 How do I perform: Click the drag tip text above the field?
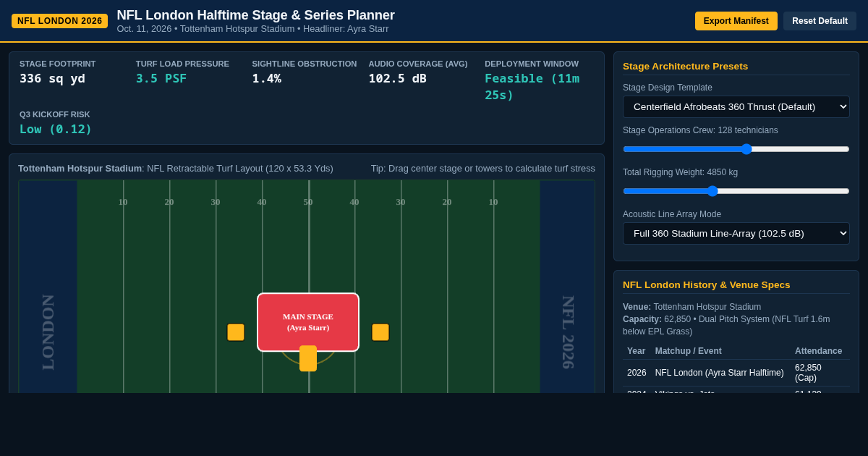483,168
